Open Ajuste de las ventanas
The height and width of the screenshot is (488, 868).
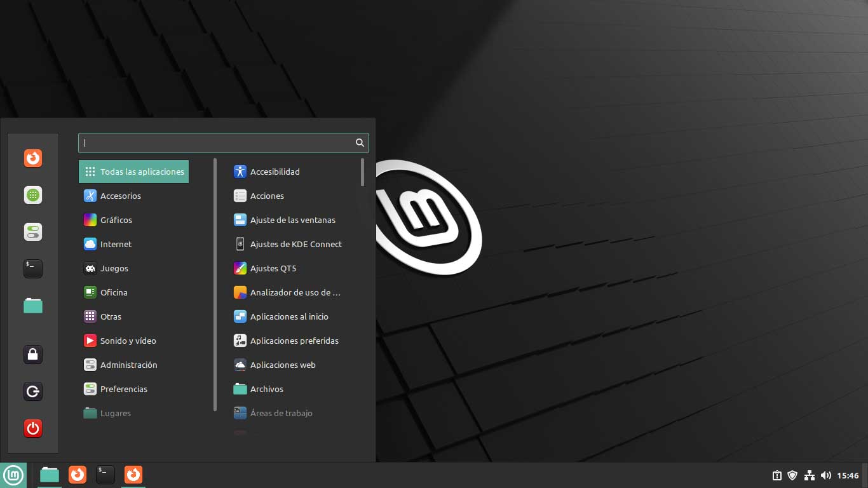pyautogui.click(x=292, y=220)
